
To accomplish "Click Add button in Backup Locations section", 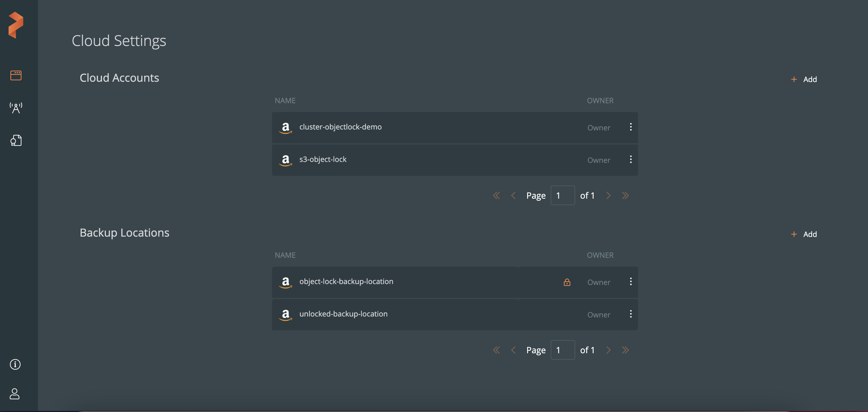I will 804,233.
